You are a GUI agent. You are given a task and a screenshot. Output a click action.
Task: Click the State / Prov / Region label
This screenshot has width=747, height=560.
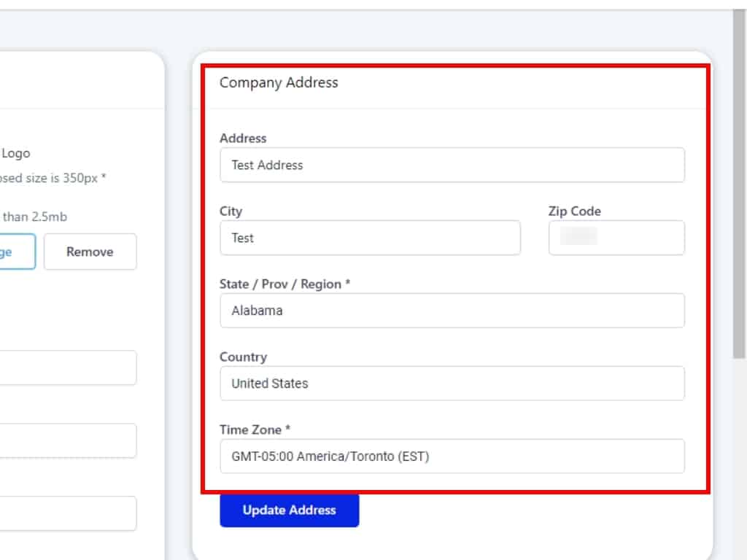point(285,284)
